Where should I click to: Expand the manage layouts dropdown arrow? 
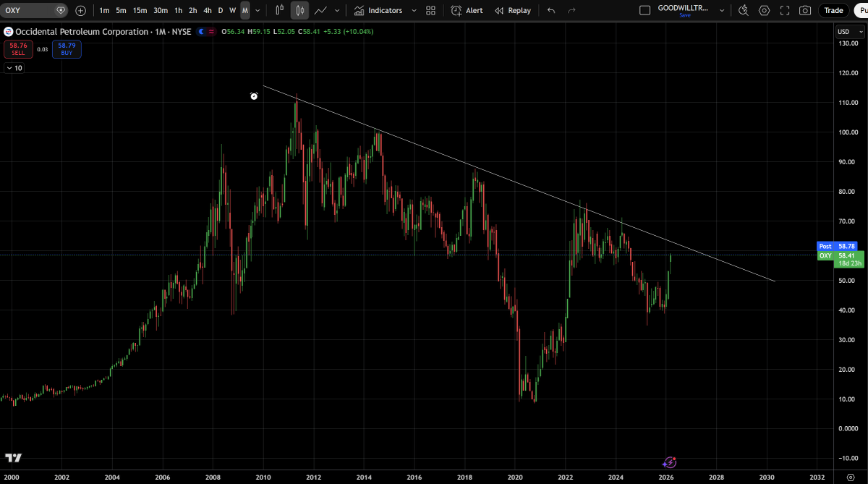coord(721,11)
